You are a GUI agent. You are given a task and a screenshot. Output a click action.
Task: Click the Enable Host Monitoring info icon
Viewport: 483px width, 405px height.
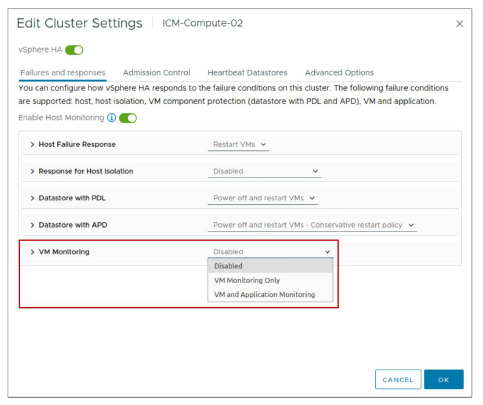pos(111,118)
